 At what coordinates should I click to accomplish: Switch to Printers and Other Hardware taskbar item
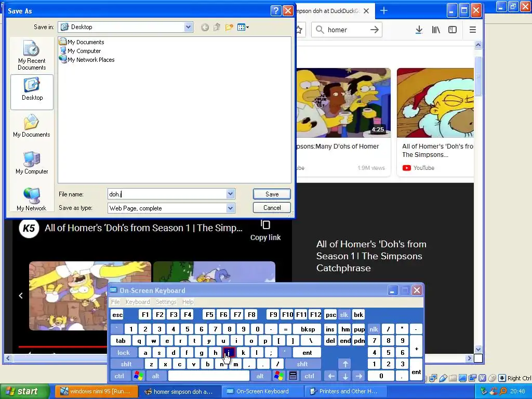[x=345, y=392]
